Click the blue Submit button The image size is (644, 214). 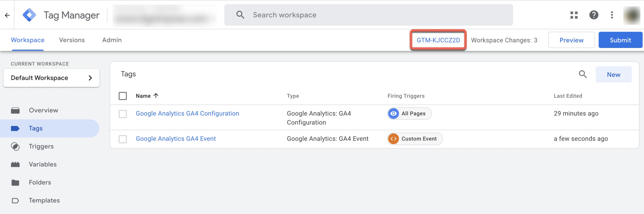(x=620, y=40)
